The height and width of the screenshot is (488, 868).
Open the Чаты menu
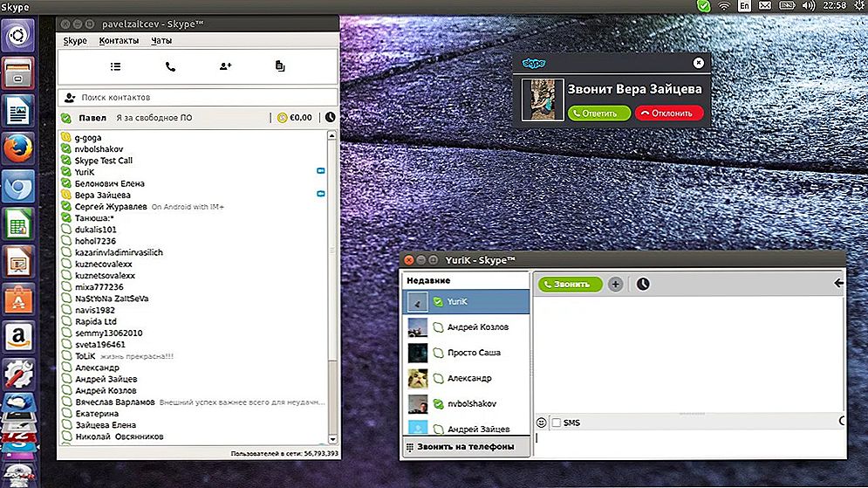coord(161,40)
